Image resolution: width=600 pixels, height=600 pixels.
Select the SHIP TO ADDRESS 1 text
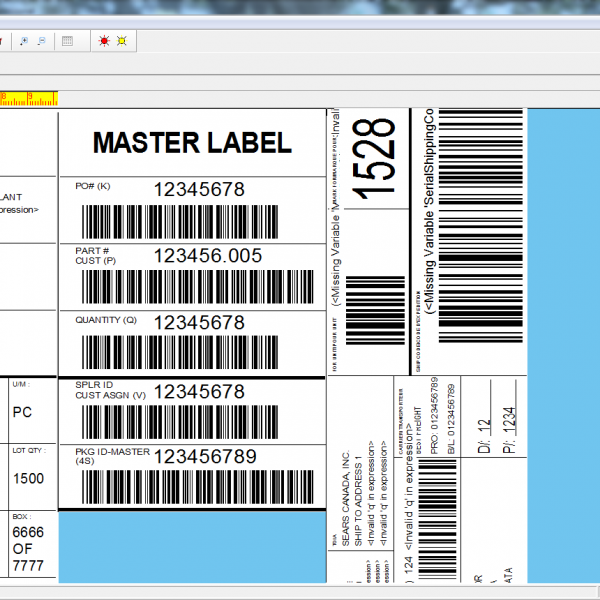pyautogui.click(x=358, y=501)
